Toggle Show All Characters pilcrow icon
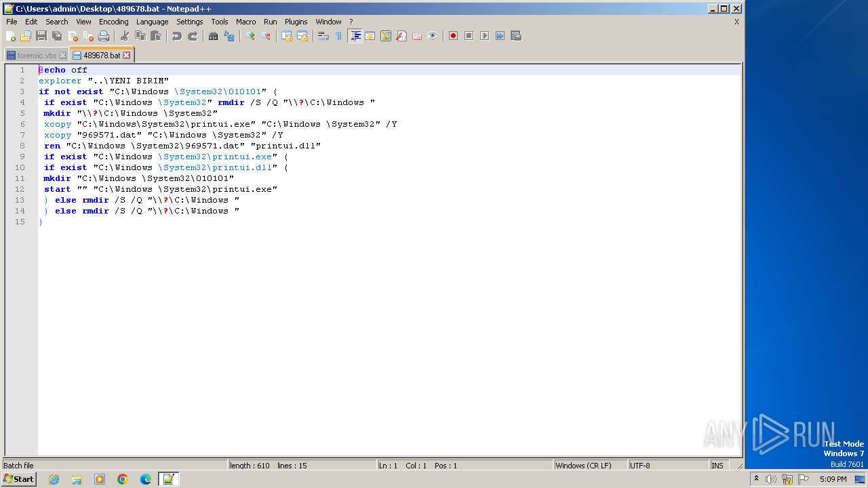 tap(338, 36)
